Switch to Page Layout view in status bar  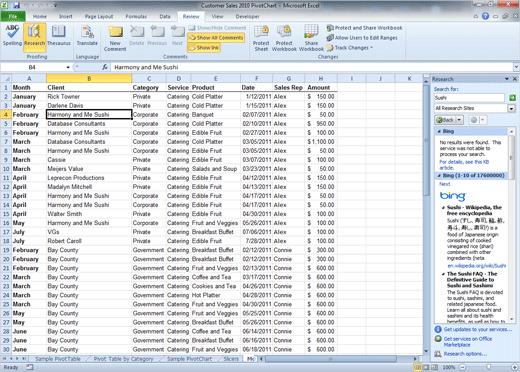(x=426, y=367)
